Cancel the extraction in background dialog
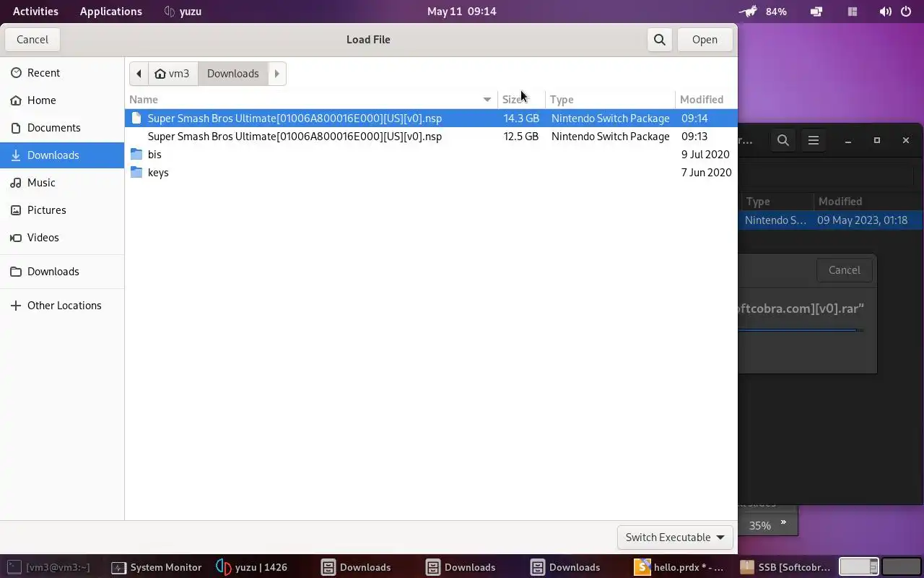This screenshot has width=924, height=578. [844, 270]
